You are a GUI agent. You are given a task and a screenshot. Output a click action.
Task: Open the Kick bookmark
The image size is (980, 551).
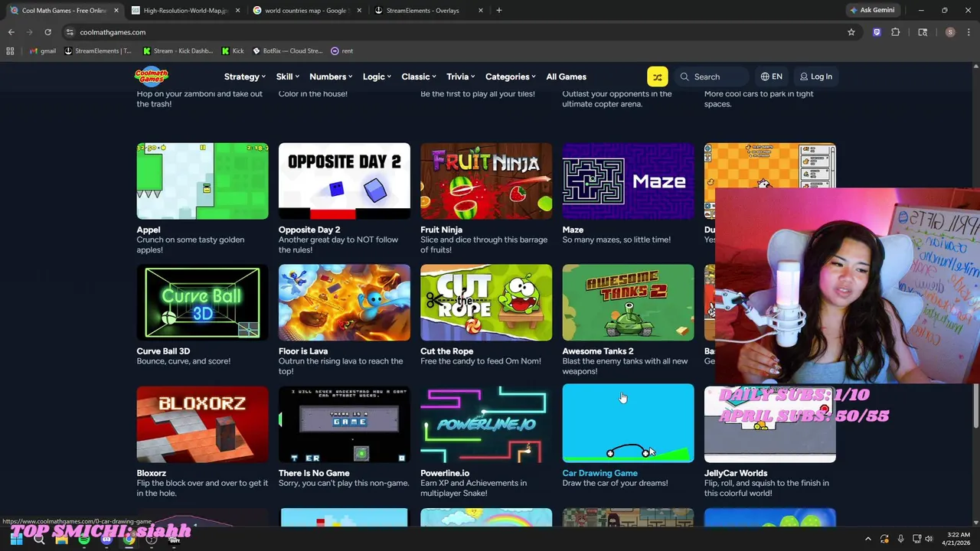(233, 51)
